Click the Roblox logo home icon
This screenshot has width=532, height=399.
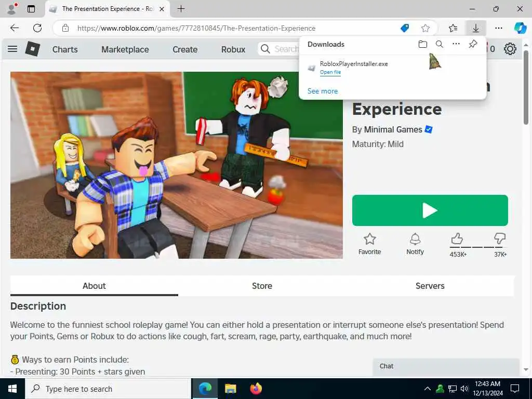33,49
